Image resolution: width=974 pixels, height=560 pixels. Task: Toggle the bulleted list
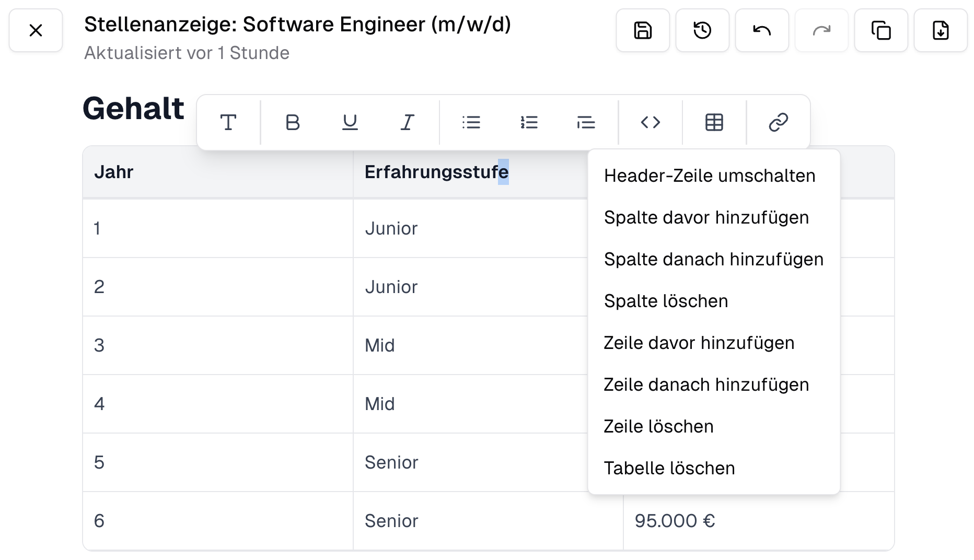coord(471,123)
